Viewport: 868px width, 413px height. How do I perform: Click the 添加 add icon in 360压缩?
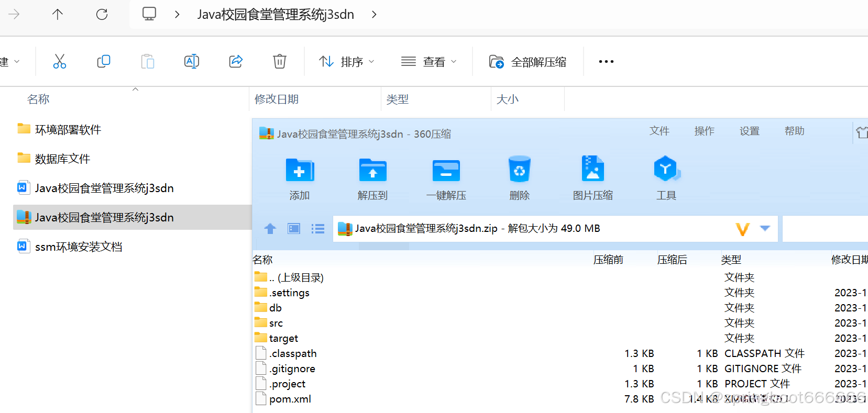click(x=300, y=171)
